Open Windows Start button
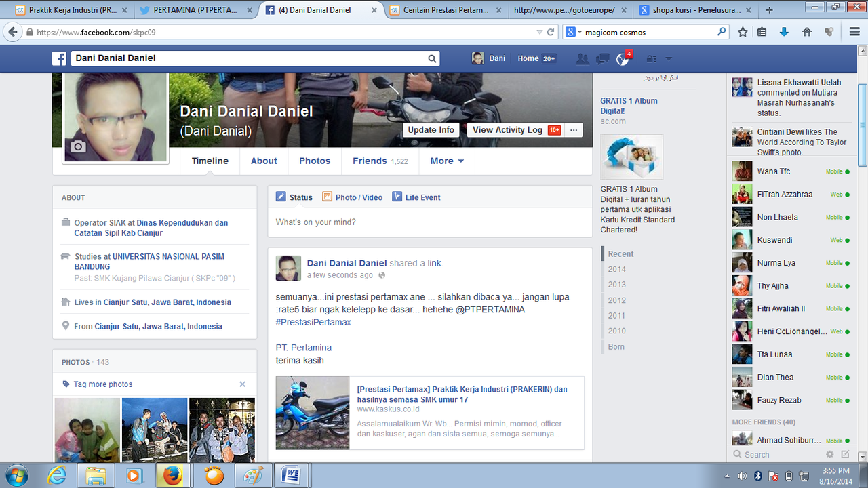868x488 pixels. (x=16, y=475)
